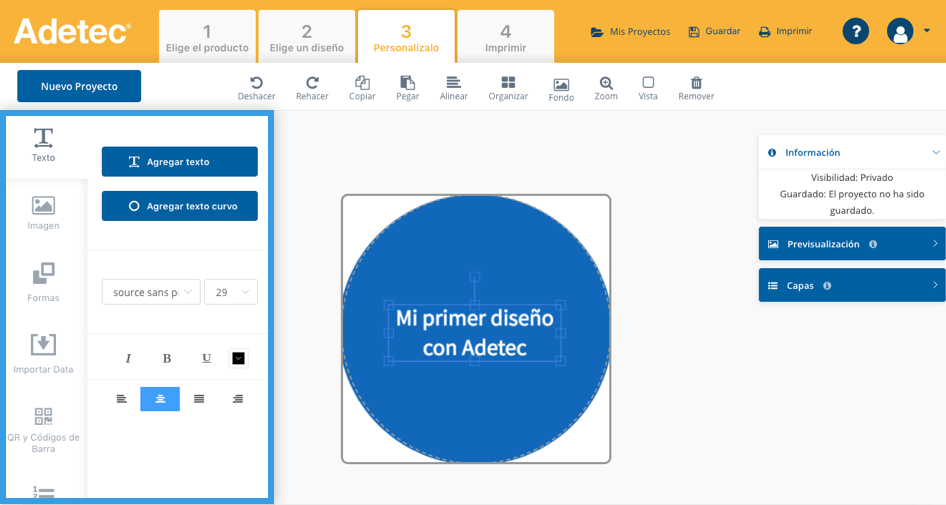The image size is (946, 505).
Task: Align text to the left
Action: tap(121, 399)
